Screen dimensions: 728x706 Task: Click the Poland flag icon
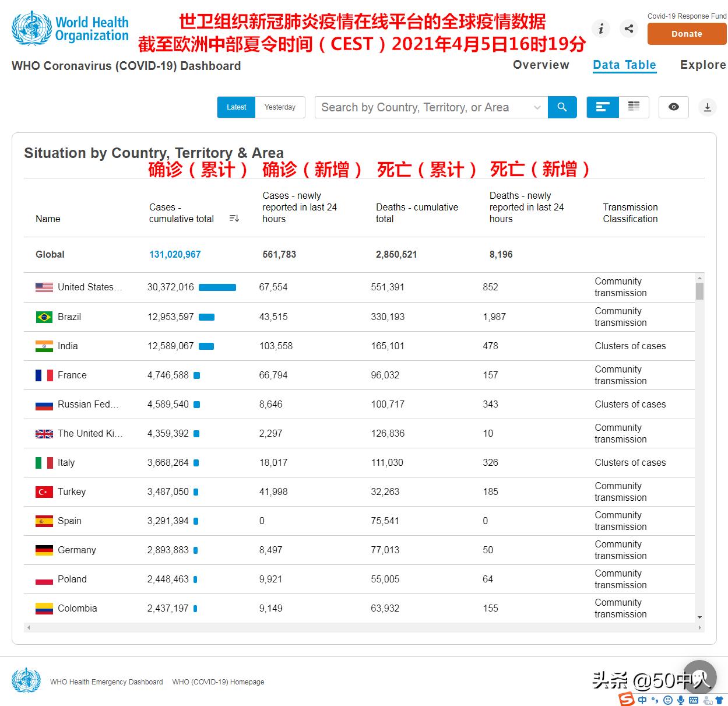coord(44,579)
